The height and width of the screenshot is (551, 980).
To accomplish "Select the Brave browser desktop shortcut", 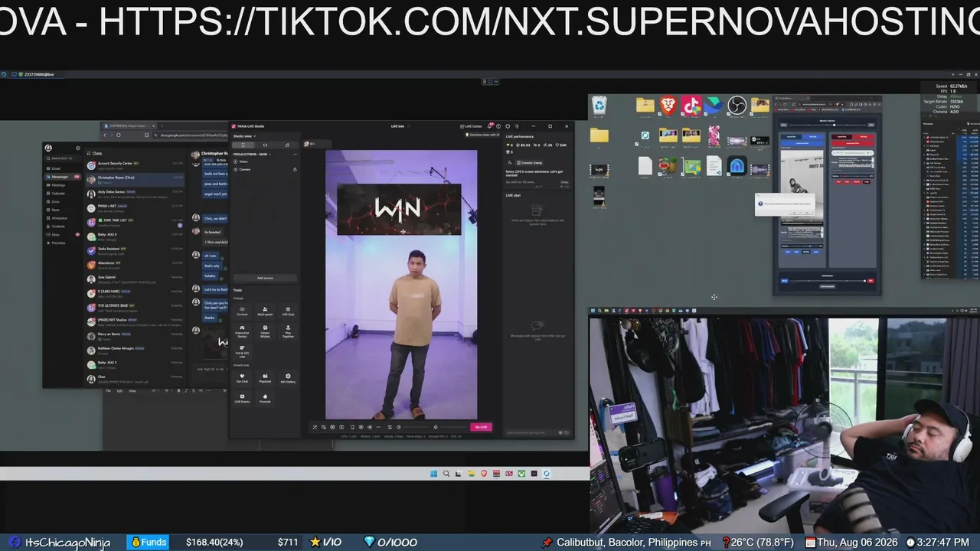I will [x=668, y=105].
